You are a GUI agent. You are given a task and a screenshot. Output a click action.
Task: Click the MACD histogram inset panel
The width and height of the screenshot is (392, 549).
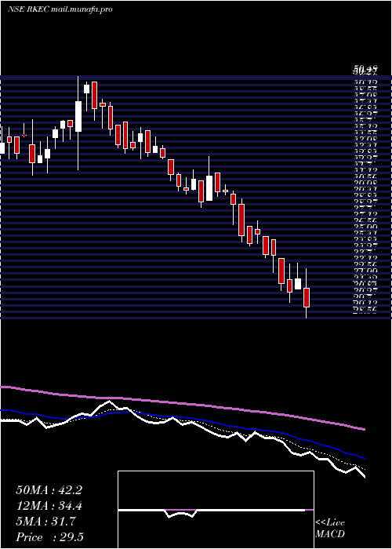[x=216, y=510]
